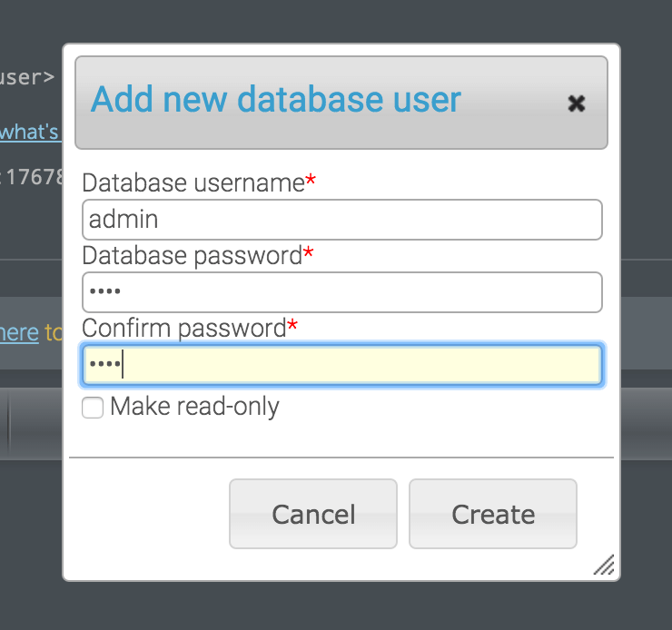Image resolution: width=672 pixels, height=630 pixels.
Task: Click the Confirm password label
Action: tap(183, 329)
